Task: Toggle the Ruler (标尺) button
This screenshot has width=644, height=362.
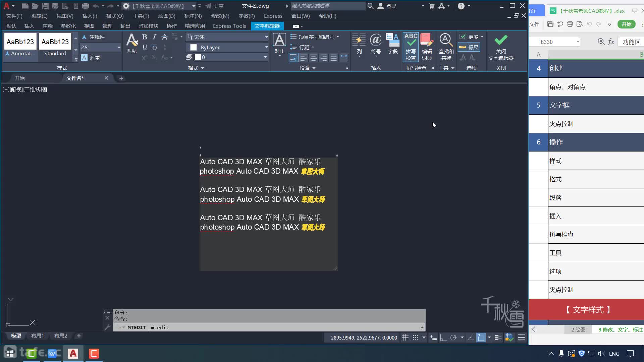Action: coord(469,47)
